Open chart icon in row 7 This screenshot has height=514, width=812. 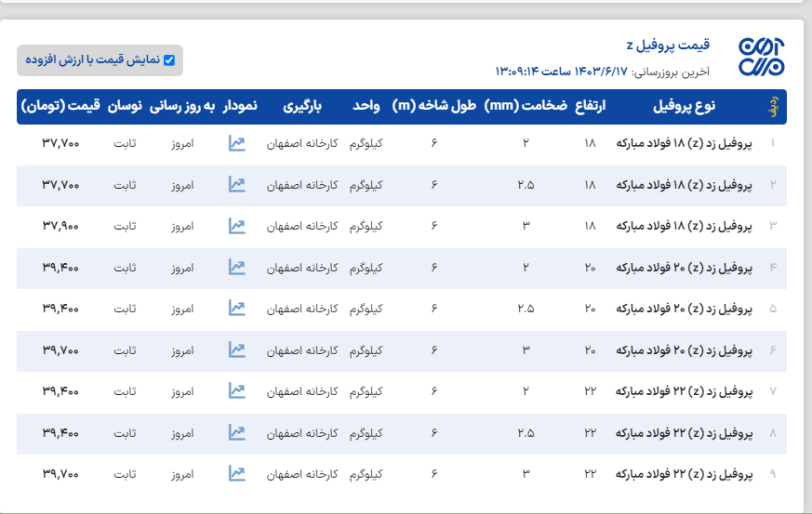(236, 390)
